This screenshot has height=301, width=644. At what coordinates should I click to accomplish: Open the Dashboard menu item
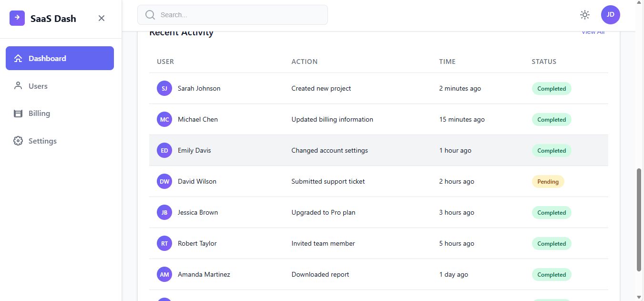point(60,58)
